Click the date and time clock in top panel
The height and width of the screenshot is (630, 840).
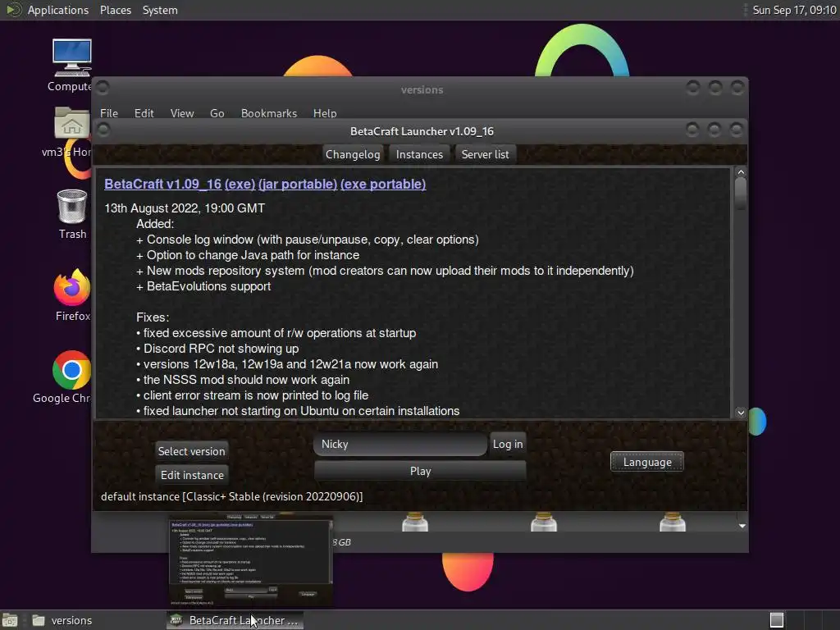click(x=794, y=10)
